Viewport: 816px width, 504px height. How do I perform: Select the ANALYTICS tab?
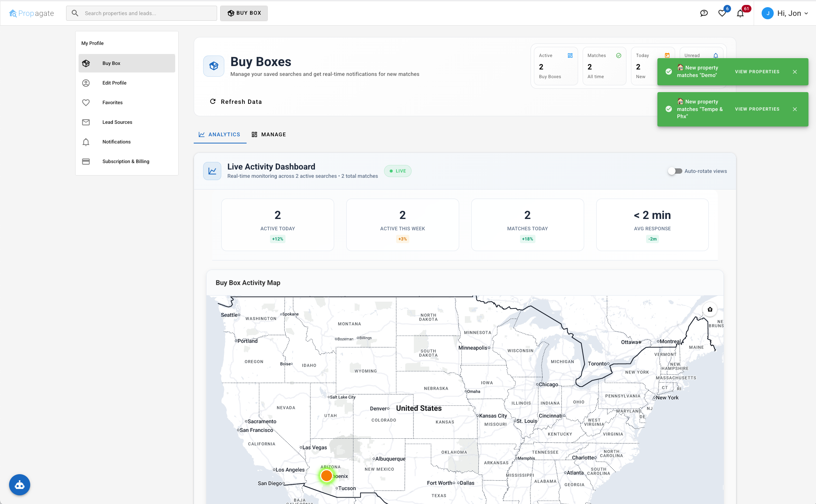[x=220, y=134]
